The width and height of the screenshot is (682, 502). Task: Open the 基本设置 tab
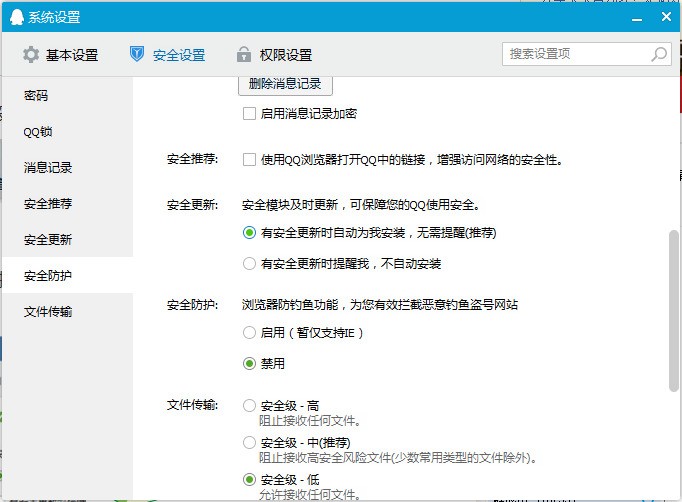point(60,55)
